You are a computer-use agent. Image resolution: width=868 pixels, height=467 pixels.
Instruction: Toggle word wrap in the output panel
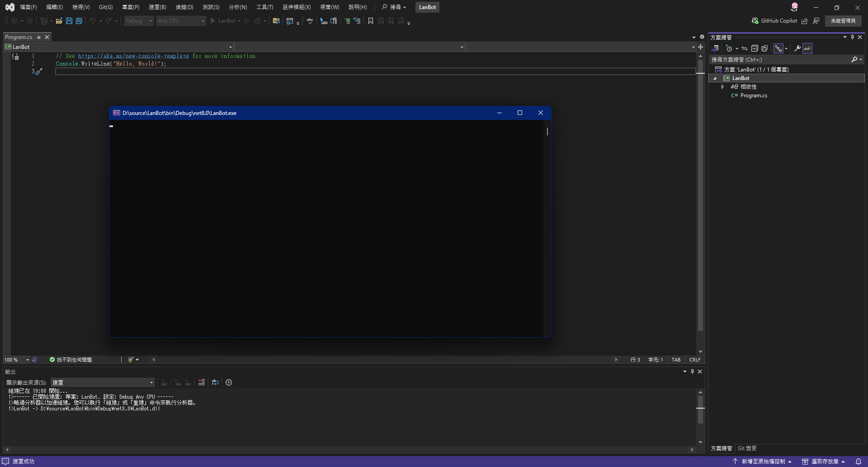[215, 382]
